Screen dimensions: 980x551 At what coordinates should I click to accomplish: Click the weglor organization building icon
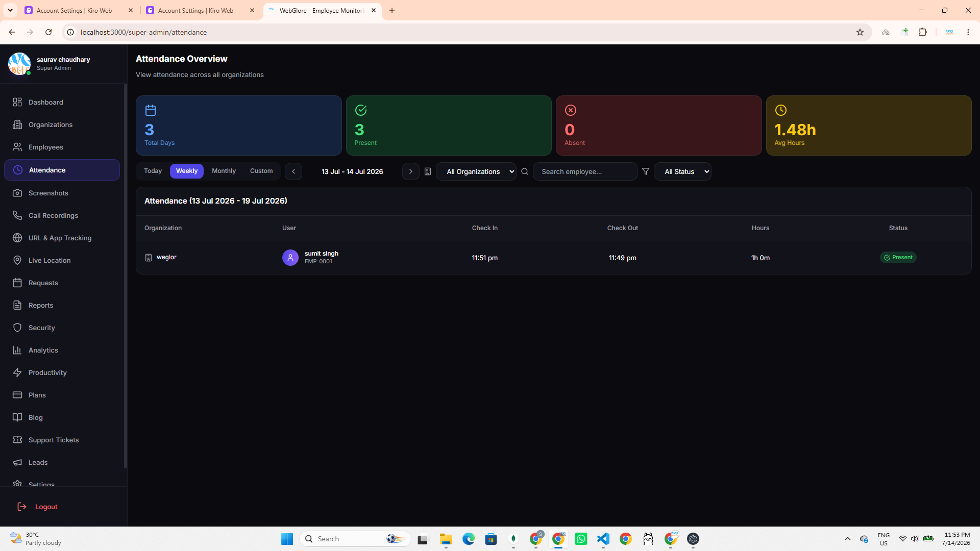point(149,258)
